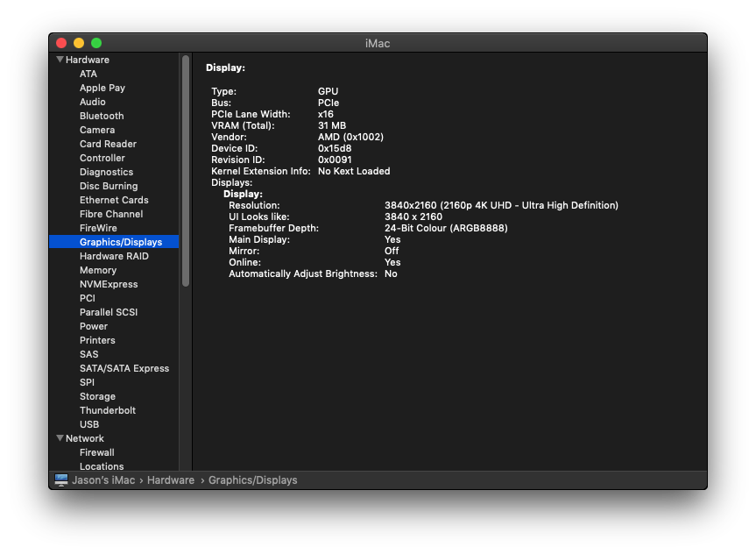This screenshot has height=554, width=756.
Task: Open the Ethernet Cards entry
Action: click(114, 200)
